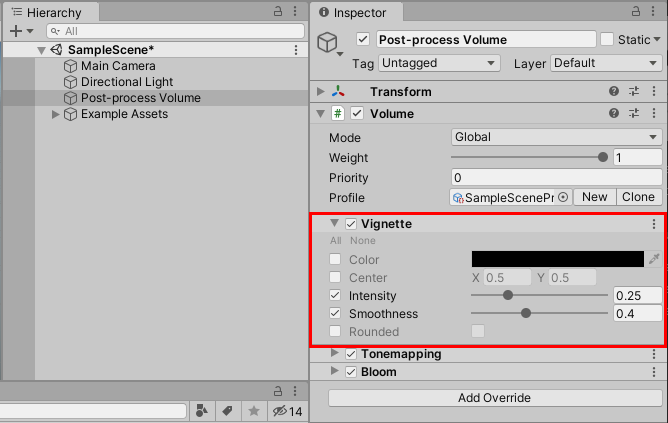Open the Profile object picker icon
The height and width of the screenshot is (423, 668).
(563, 197)
